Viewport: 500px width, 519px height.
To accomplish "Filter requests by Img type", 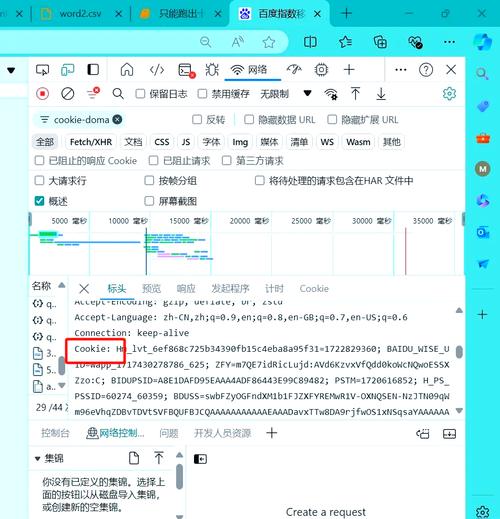I will (x=240, y=142).
